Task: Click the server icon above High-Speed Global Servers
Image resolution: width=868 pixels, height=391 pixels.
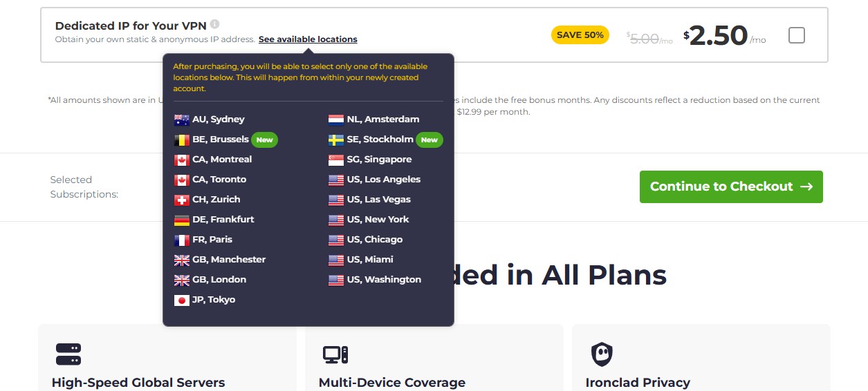Action: tap(68, 354)
